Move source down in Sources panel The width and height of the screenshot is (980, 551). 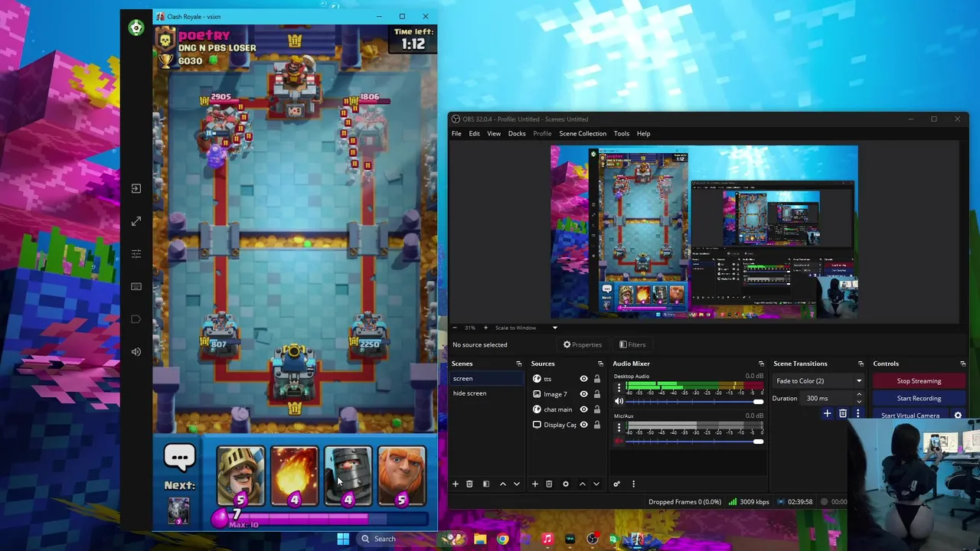coord(596,484)
